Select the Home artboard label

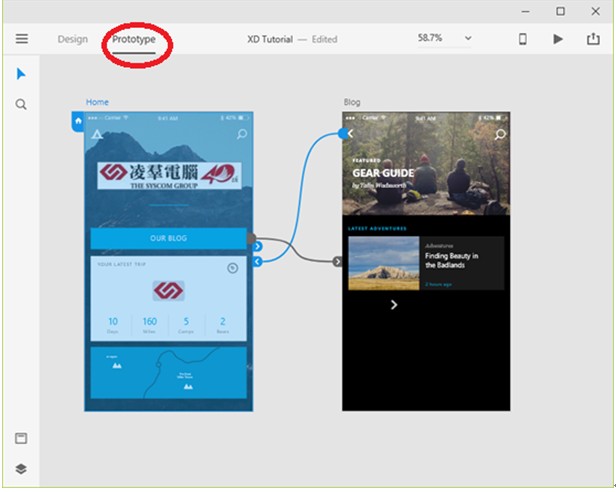(97, 102)
